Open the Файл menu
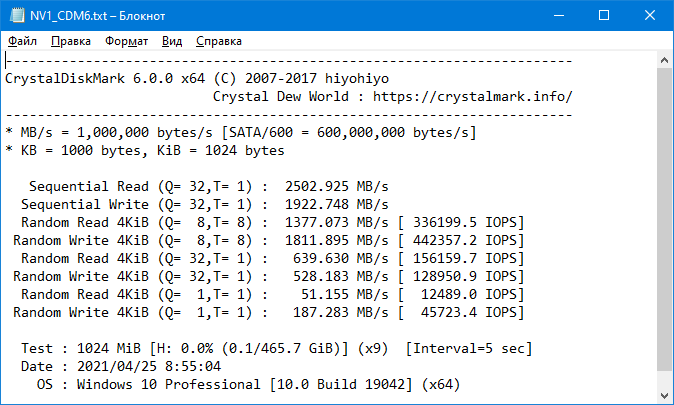This screenshot has width=674, height=405. pyautogui.click(x=22, y=41)
